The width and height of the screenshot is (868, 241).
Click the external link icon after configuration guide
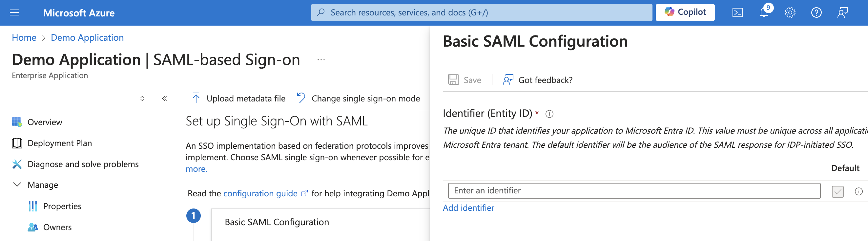click(x=304, y=193)
